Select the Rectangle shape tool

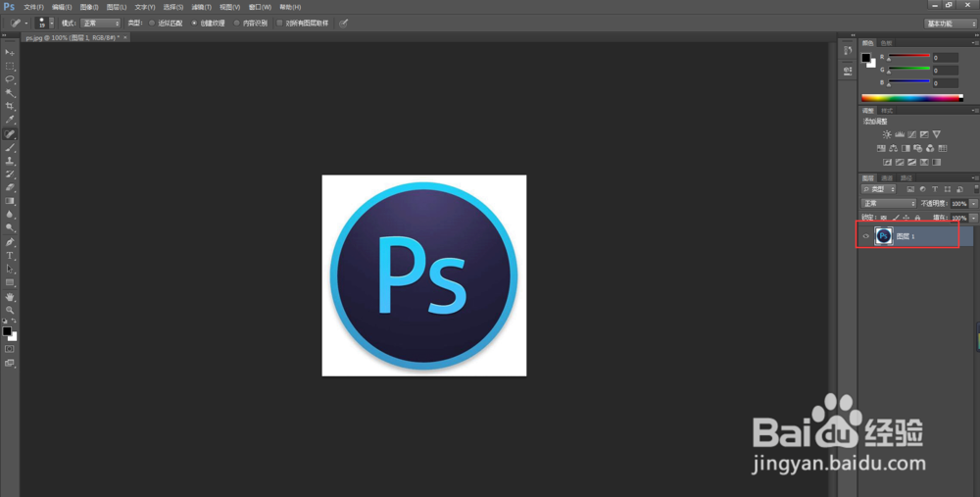click(x=10, y=282)
